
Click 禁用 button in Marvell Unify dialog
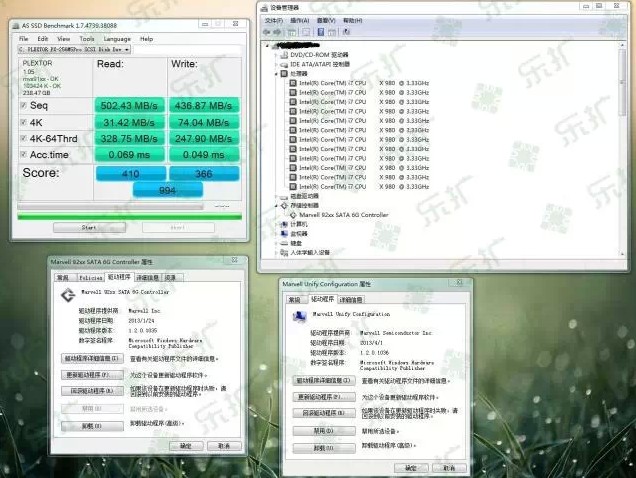[324, 431]
